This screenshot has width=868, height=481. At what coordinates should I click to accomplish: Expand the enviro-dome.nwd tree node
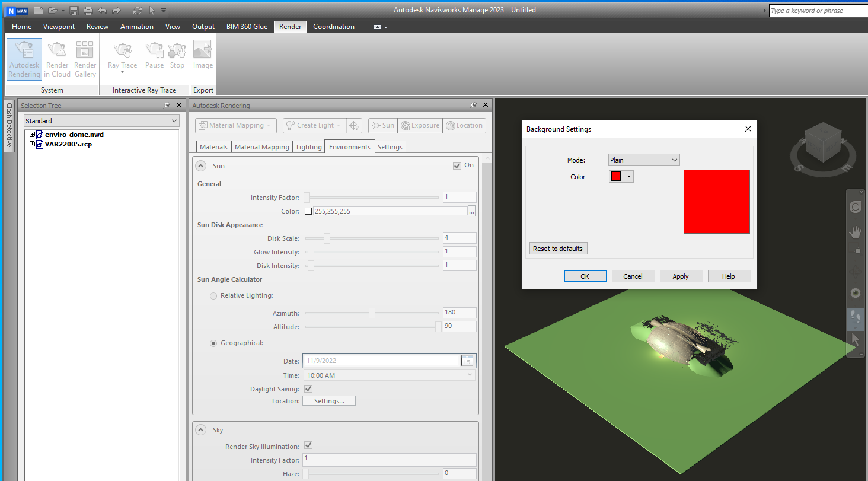tap(32, 135)
